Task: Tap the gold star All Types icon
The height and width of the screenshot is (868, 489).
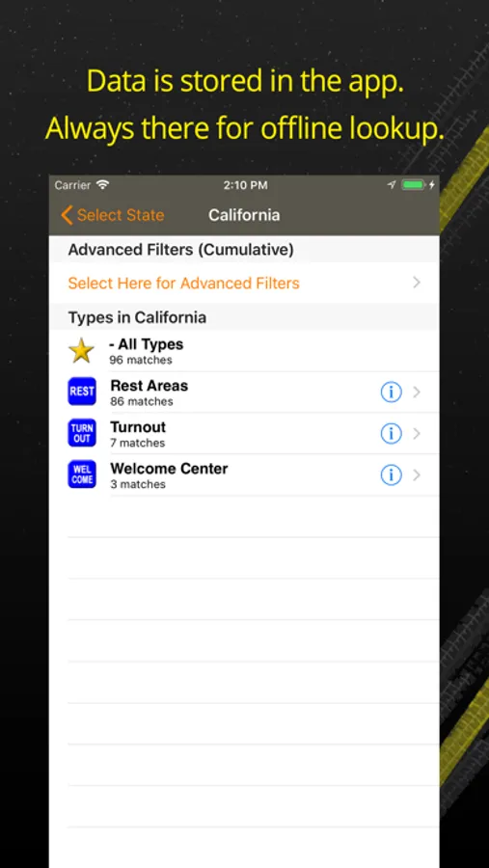Action: (81, 351)
